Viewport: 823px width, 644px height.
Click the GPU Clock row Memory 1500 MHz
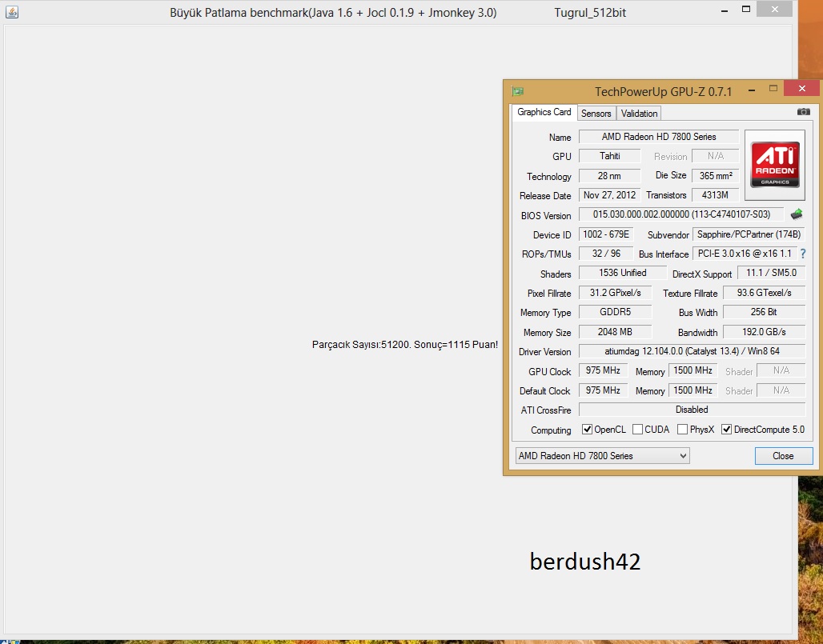pyautogui.click(x=693, y=370)
